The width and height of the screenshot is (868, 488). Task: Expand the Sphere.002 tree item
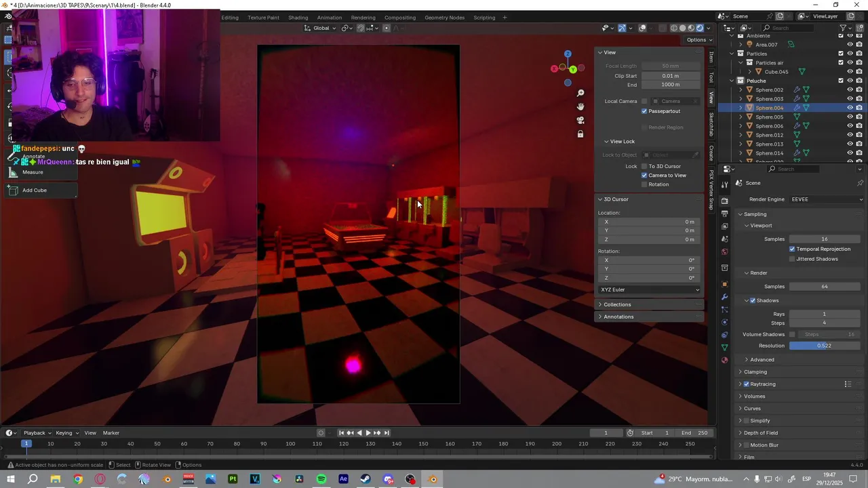pos(741,89)
